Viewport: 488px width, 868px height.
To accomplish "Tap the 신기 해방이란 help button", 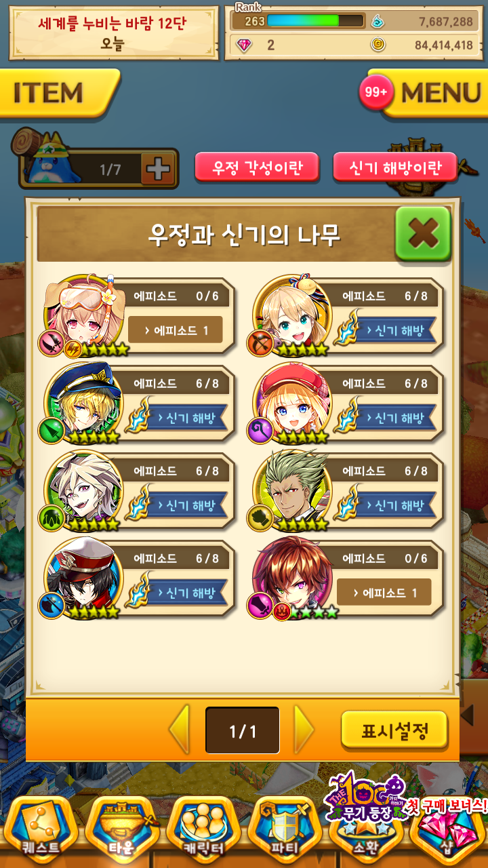I will coord(395,167).
